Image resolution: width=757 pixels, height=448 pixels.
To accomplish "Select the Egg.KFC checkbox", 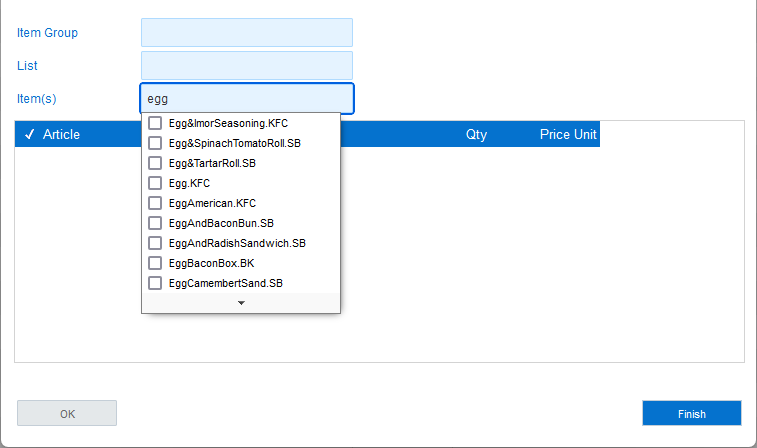I will (x=155, y=183).
